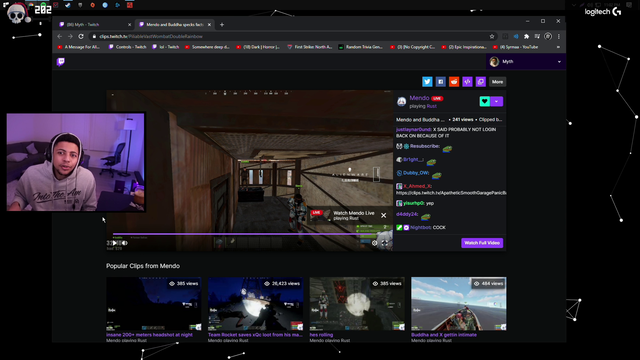
Task: Open the Chrome profile avatar icon
Action: 548,36
